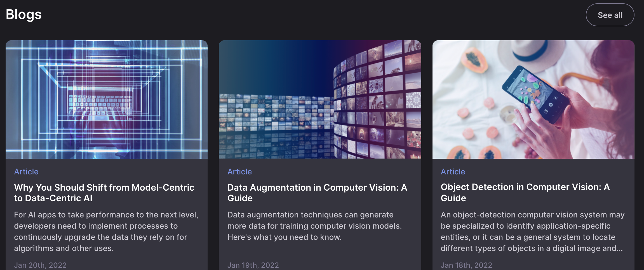644x270 pixels.
Task: Click the Jan 19th, 2022 date
Action: pos(253,265)
